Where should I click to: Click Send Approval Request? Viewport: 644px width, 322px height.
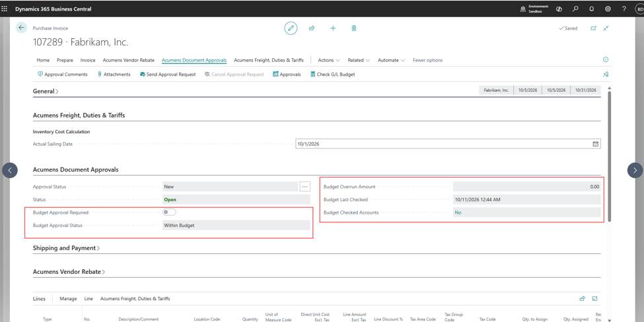168,75
